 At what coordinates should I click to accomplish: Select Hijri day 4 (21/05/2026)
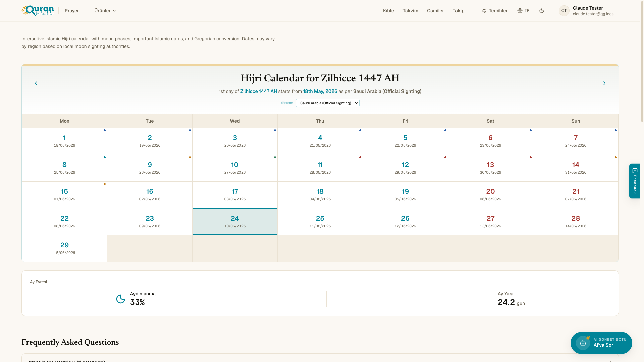pos(320,141)
